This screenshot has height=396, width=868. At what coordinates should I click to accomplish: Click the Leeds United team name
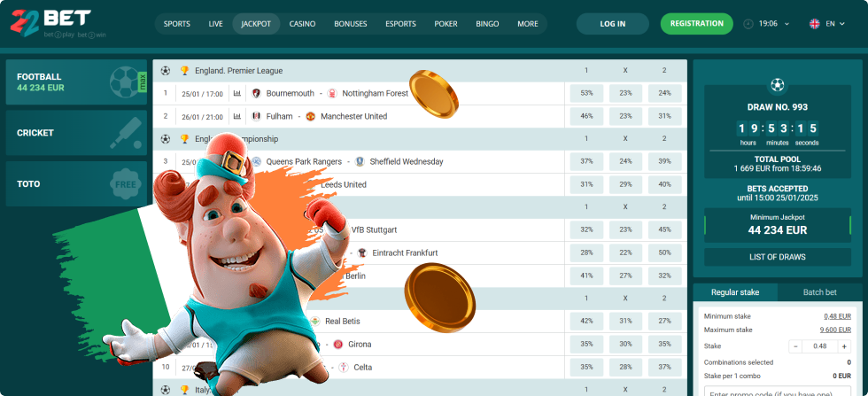[x=344, y=184]
